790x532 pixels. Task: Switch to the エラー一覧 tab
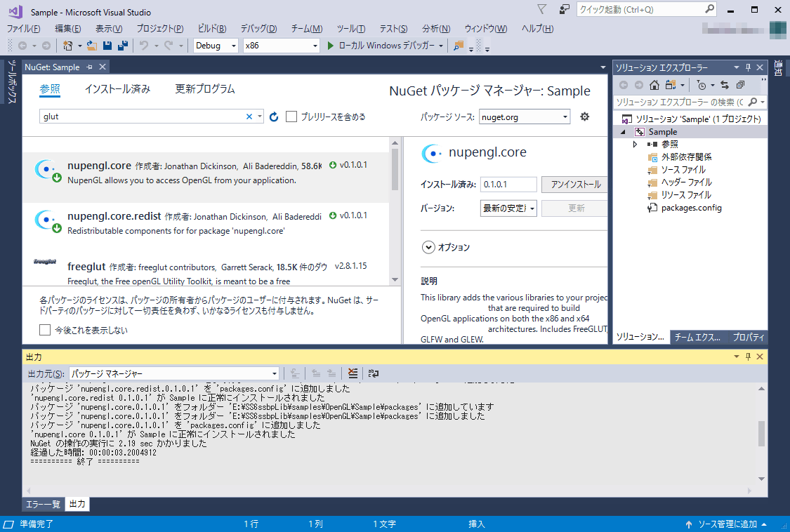click(43, 505)
